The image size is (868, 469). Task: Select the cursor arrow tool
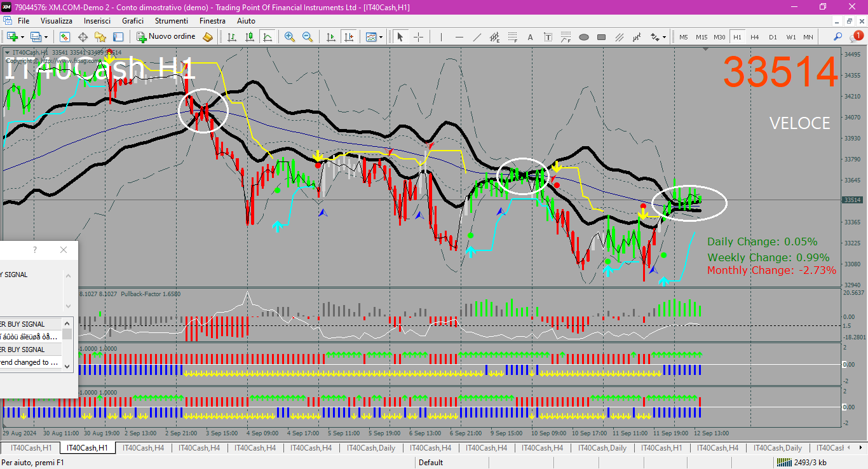pos(400,37)
